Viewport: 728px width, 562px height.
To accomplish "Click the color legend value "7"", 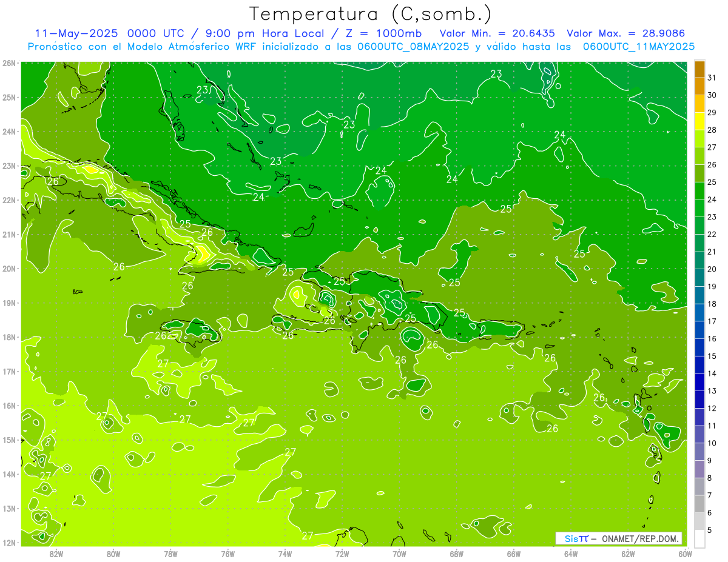I will pos(710,495).
